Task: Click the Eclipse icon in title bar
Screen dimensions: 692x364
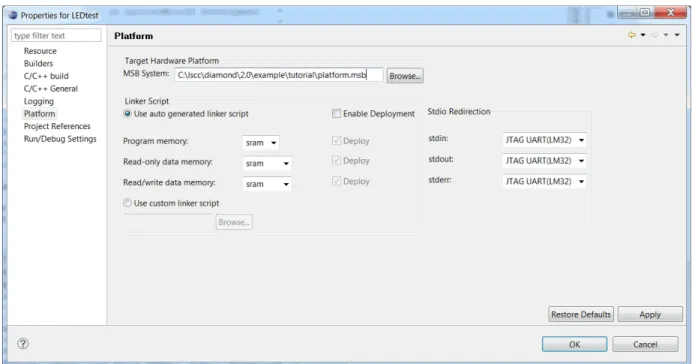Action: pyautogui.click(x=13, y=15)
